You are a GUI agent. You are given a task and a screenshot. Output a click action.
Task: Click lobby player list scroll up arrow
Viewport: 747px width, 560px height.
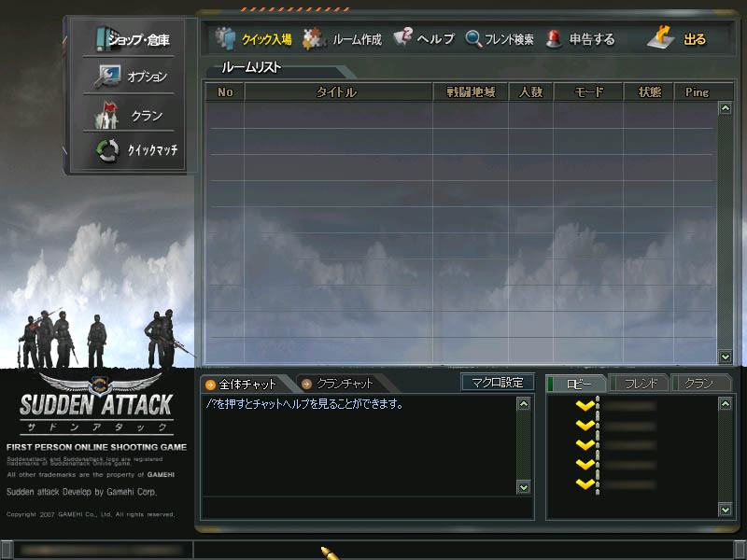(x=726, y=404)
